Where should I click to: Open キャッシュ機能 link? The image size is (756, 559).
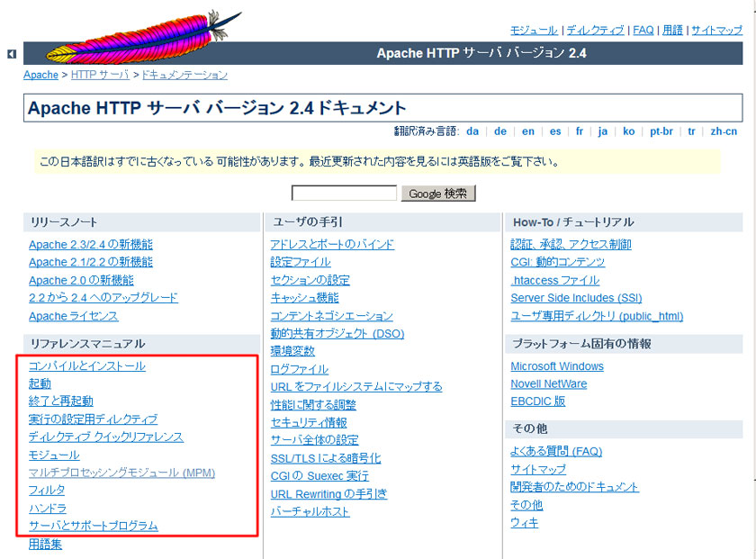coord(305,298)
